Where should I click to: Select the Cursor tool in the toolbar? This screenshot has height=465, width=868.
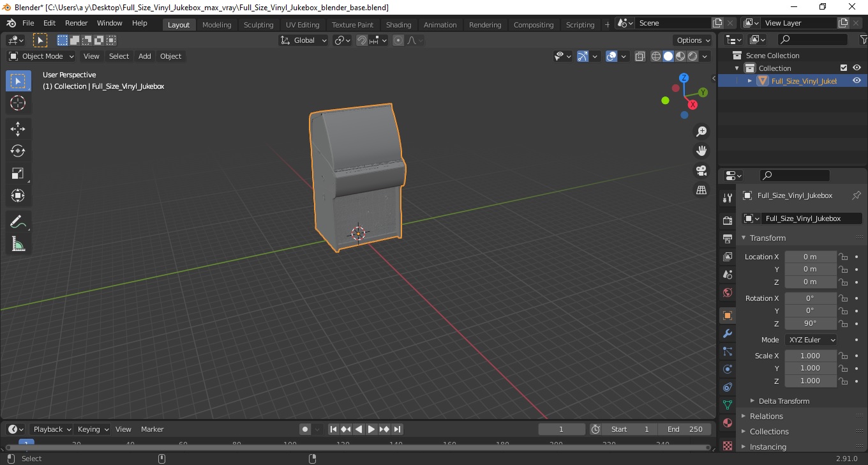pyautogui.click(x=18, y=103)
